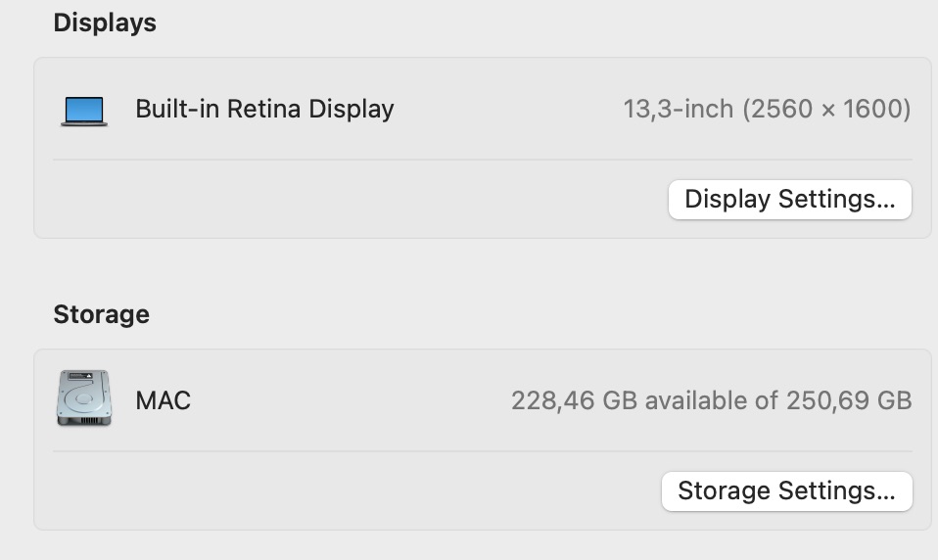This screenshot has width=938, height=560.
Task: Click the word Built-in in the display name
Action: 177,109
